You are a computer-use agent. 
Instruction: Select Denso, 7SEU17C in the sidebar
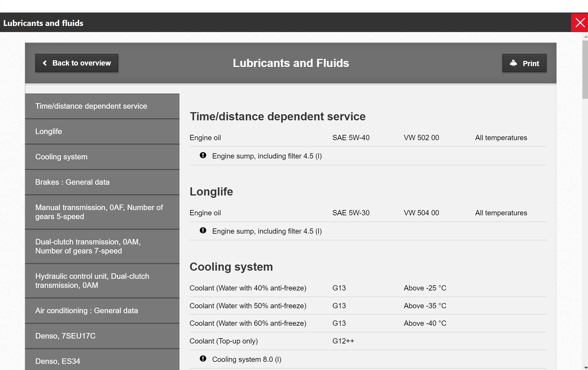pos(102,336)
